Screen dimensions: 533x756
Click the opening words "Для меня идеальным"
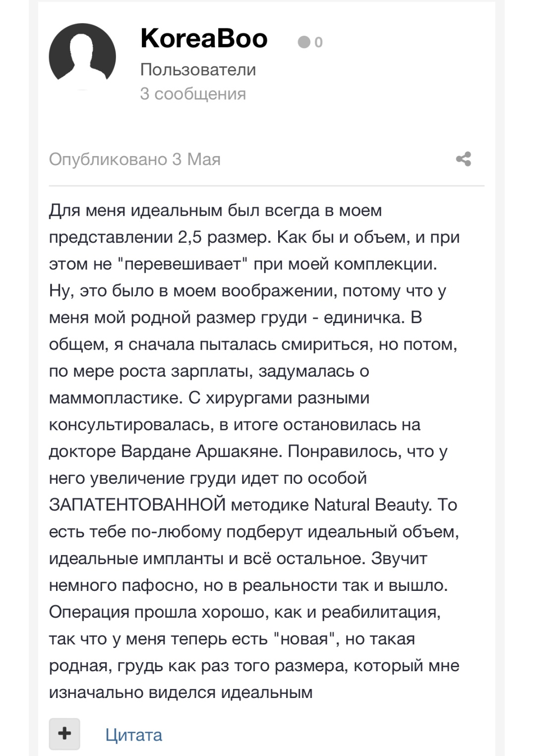click(x=135, y=211)
